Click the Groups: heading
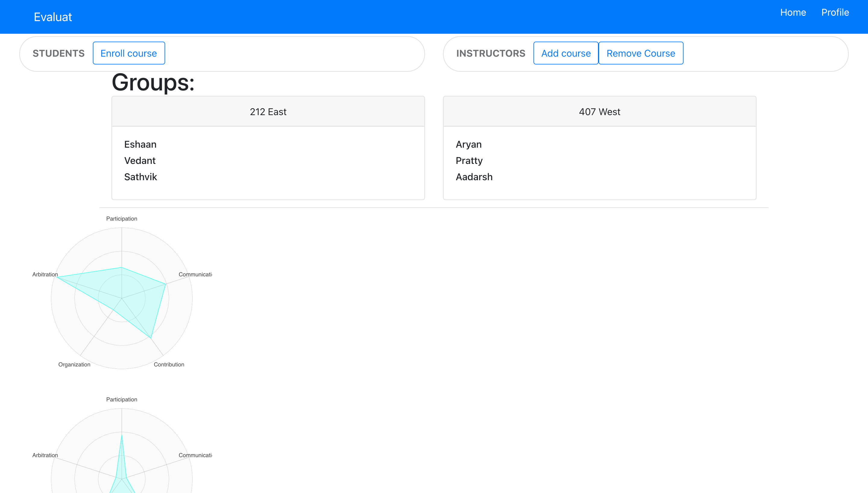 click(x=153, y=82)
